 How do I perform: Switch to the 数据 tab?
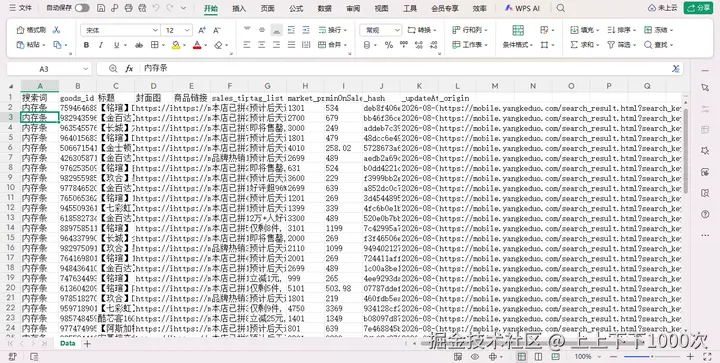coord(325,8)
